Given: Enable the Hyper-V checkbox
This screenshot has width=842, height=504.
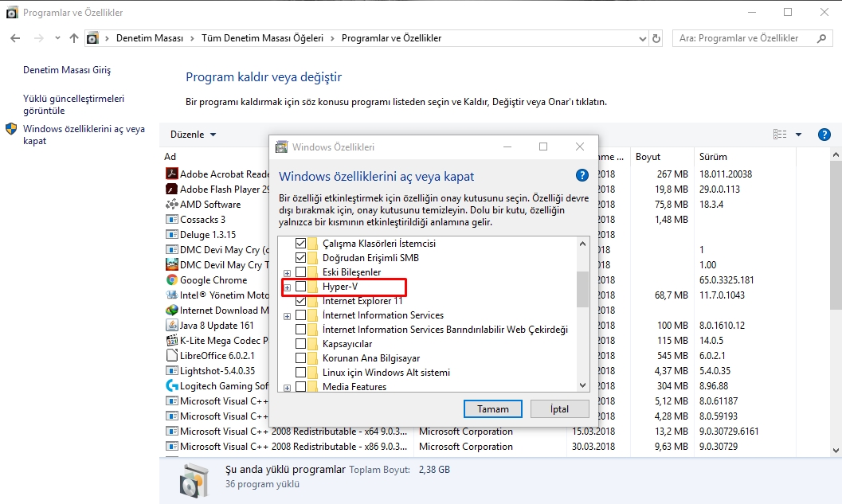Looking at the screenshot, I should click(x=301, y=287).
